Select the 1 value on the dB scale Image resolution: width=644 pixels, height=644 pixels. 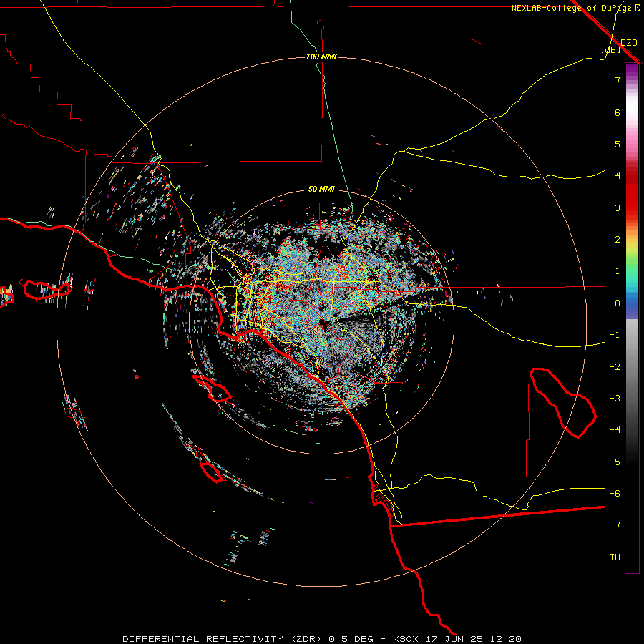tap(618, 271)
